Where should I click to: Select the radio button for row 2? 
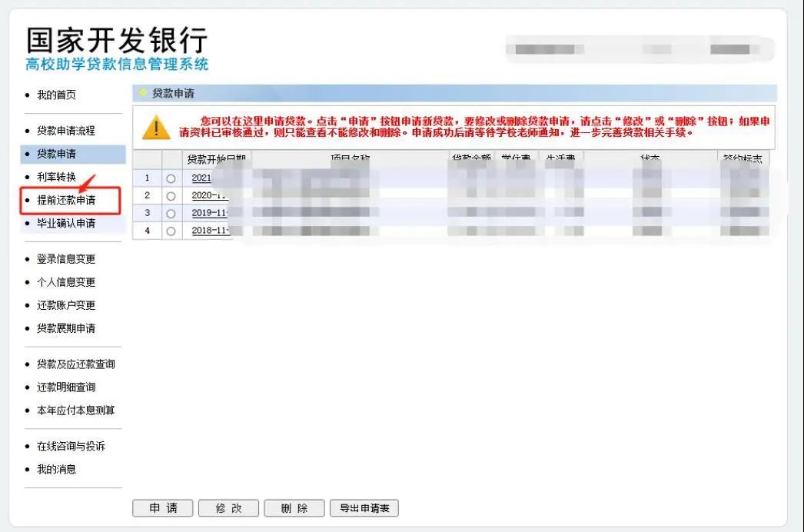[171, 196]
